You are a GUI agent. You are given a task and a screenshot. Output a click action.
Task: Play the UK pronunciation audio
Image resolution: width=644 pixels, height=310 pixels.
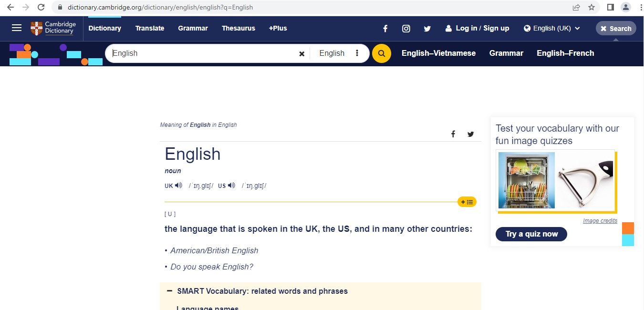[178, 186]
